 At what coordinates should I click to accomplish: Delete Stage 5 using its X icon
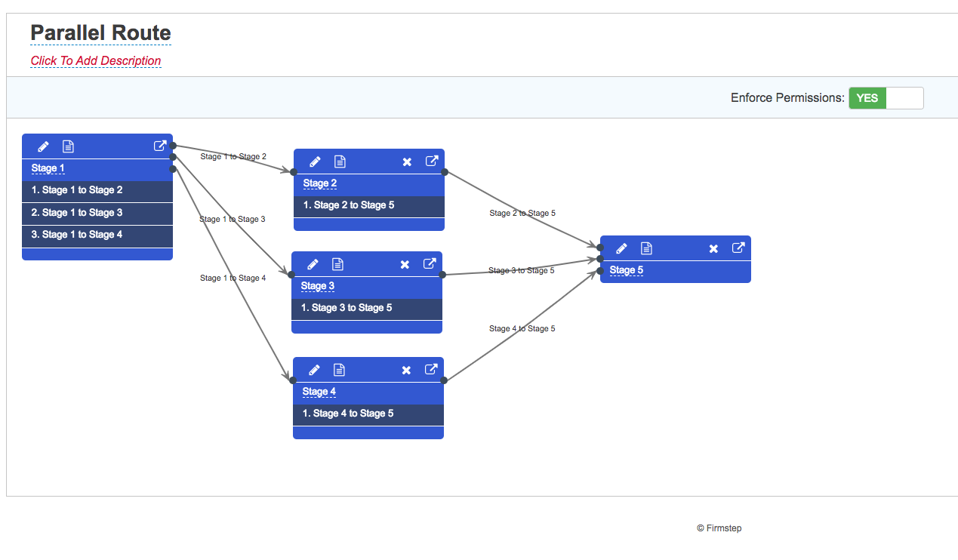point(713,248)
